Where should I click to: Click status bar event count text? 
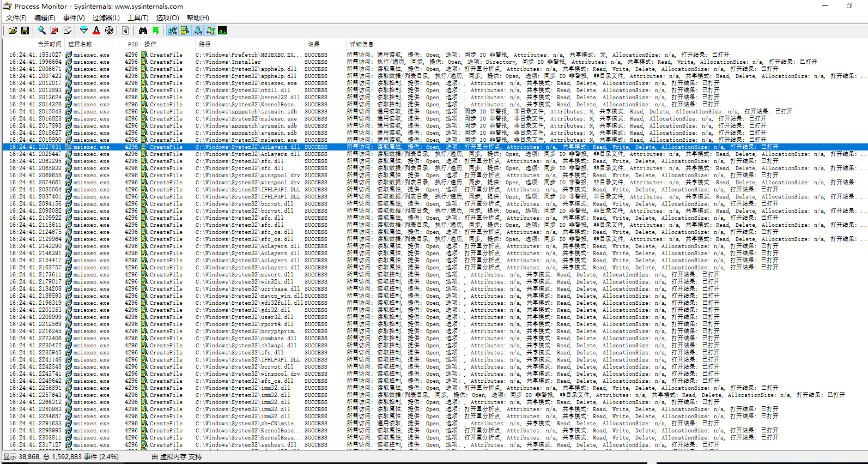pyautogui.click(x=61, y=457)
